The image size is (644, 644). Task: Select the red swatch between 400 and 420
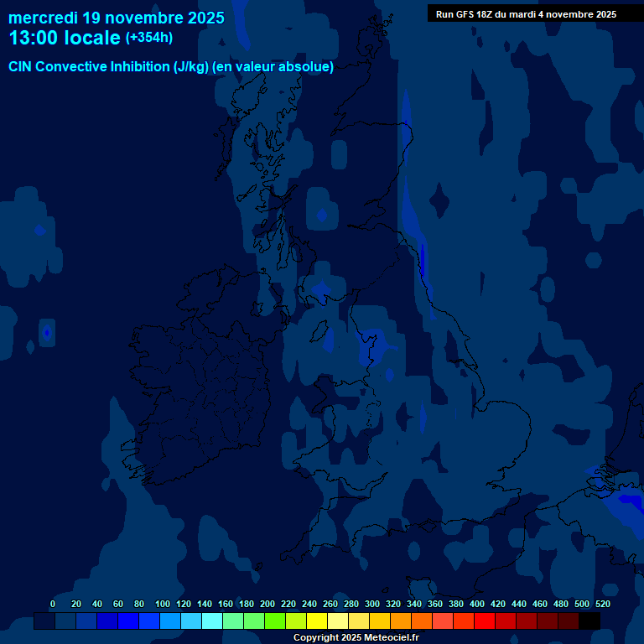click(484, 621)
